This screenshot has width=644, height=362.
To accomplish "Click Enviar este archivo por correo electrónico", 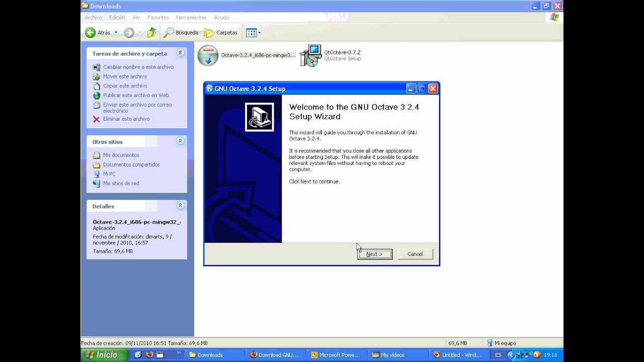I will 137,108.
